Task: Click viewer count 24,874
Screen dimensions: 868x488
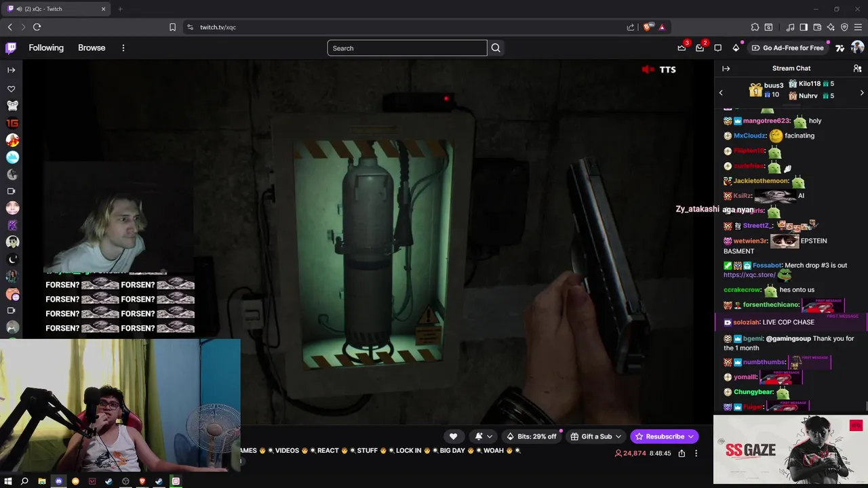Action: point(630,453)
